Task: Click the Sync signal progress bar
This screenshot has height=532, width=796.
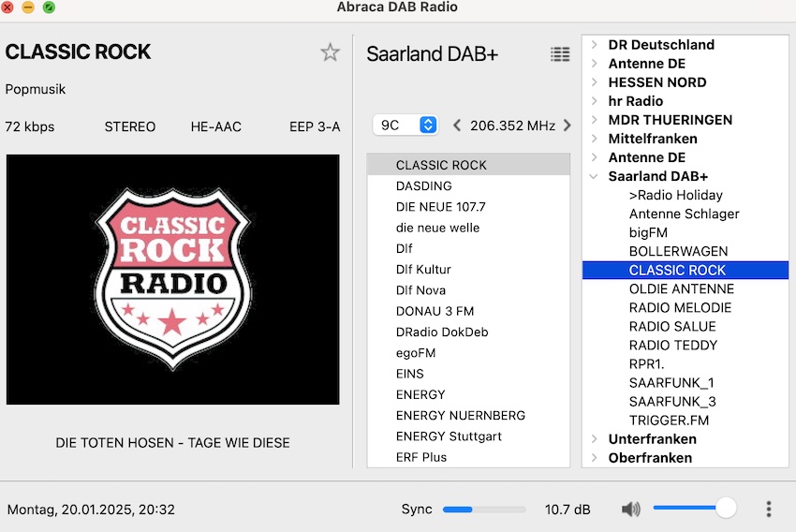Action: (484, 510)
